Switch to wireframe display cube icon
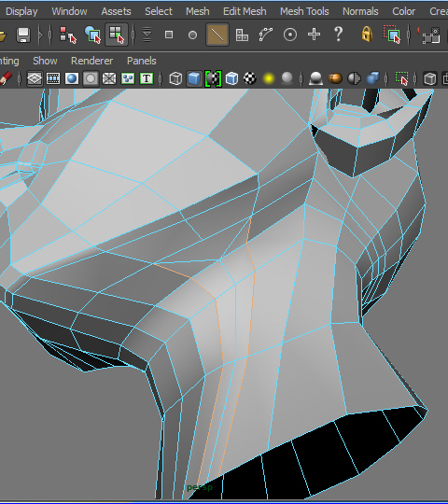Screen dimensions: 448x504 coord(175,78)
